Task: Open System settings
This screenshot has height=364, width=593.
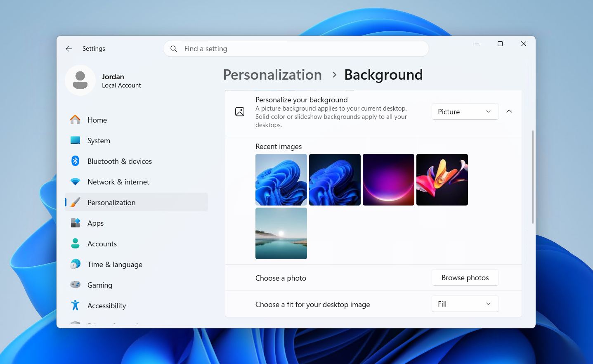Action: point(136,140)
